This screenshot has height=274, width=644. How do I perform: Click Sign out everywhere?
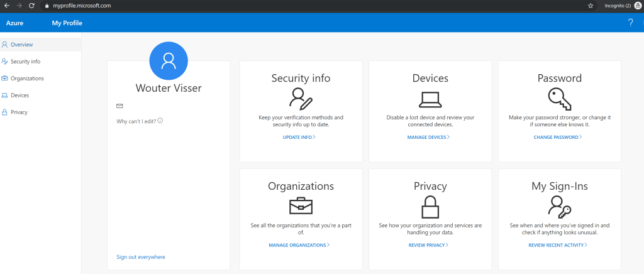click(141, 257)
